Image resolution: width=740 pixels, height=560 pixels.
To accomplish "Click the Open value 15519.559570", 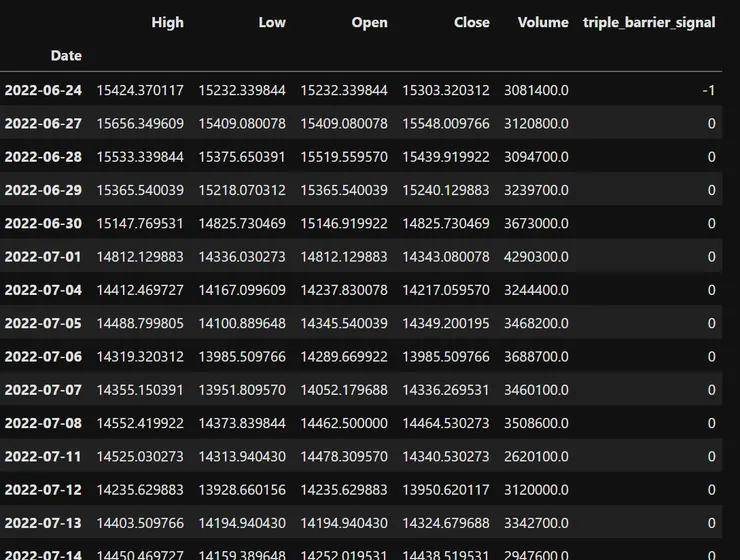I will point(344,157).
